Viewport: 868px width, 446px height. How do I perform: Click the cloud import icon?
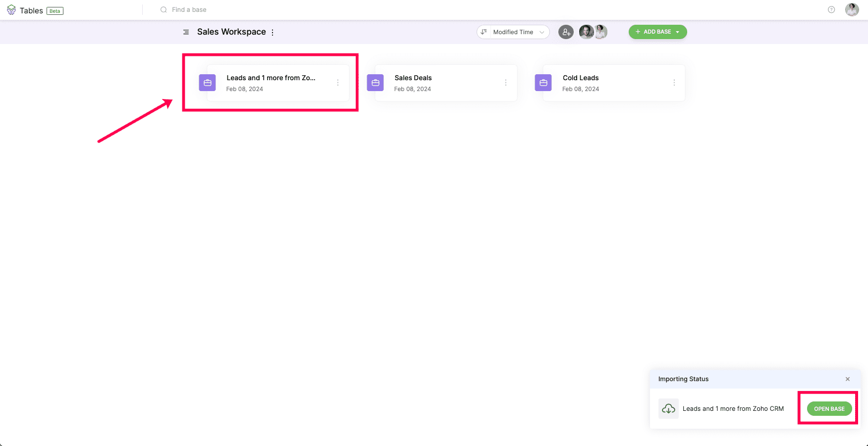point(668,409)
